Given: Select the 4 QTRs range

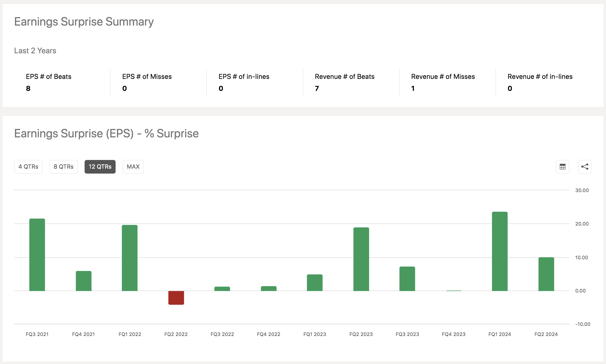Looking at the screenshot, I should (x=28, y=167).
